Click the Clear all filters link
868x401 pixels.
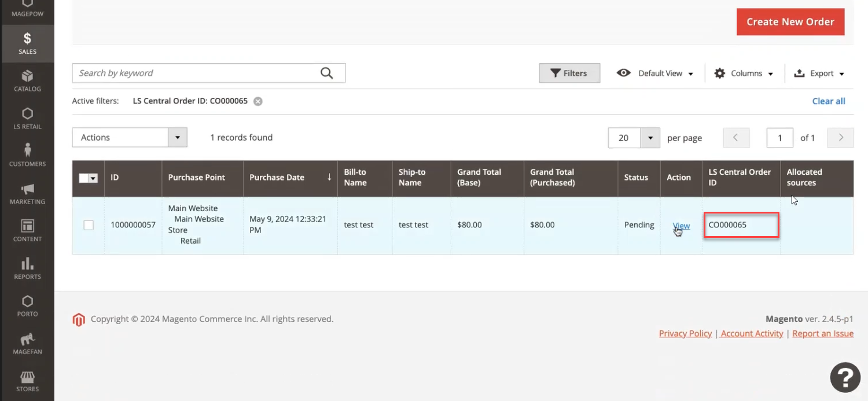click(x=828, y=101)
